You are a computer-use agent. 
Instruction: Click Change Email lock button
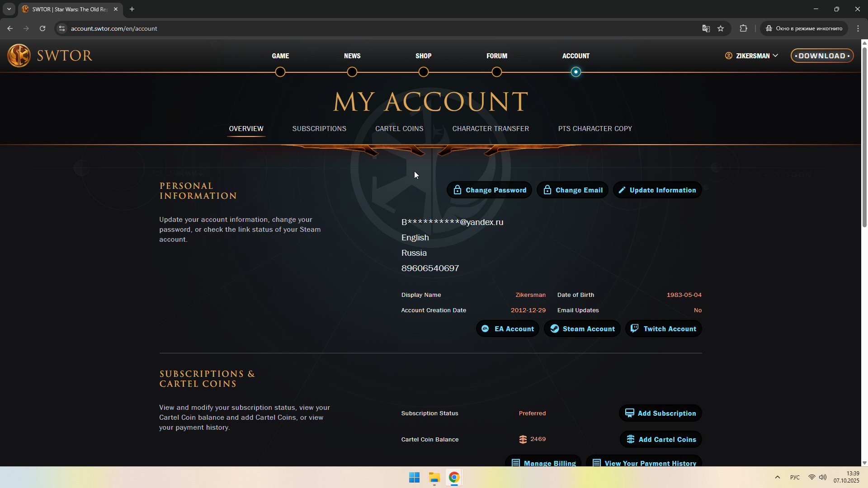572,190
